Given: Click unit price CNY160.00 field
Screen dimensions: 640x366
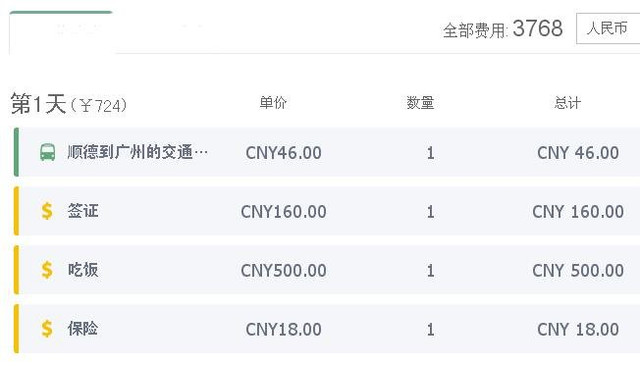Looking at the screenshot, I should coord(283,212).
